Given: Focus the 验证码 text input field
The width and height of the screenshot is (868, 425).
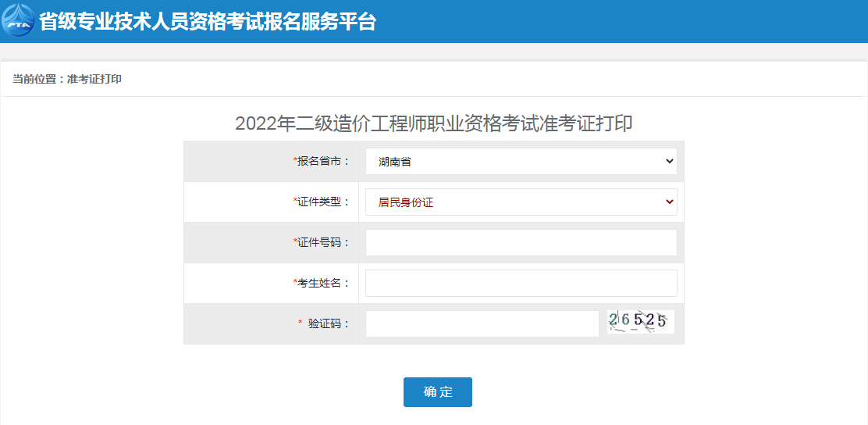Looking at the screenshot, I should pos(482,323).
